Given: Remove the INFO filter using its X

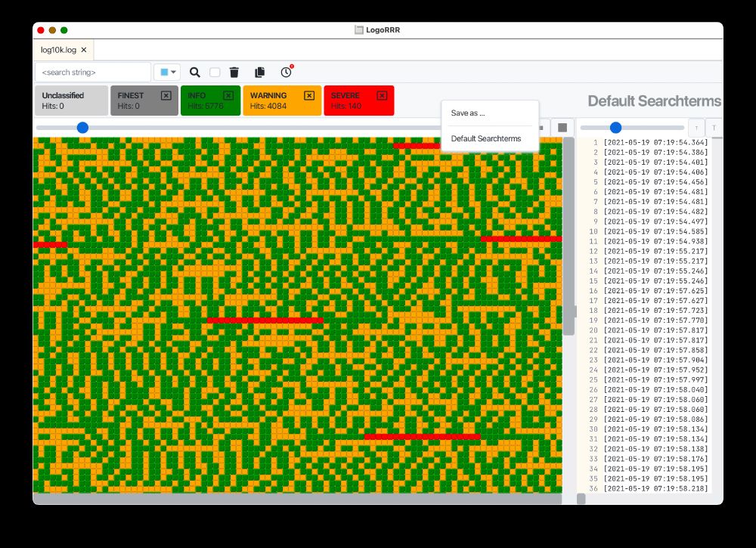Looking at the screenshot, I should coord(228,95).
